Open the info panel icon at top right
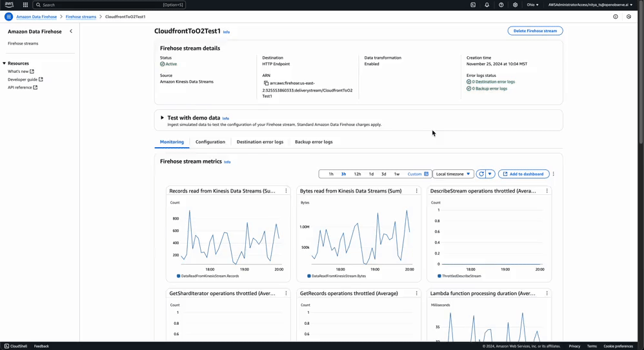 (x=615, y=17)
